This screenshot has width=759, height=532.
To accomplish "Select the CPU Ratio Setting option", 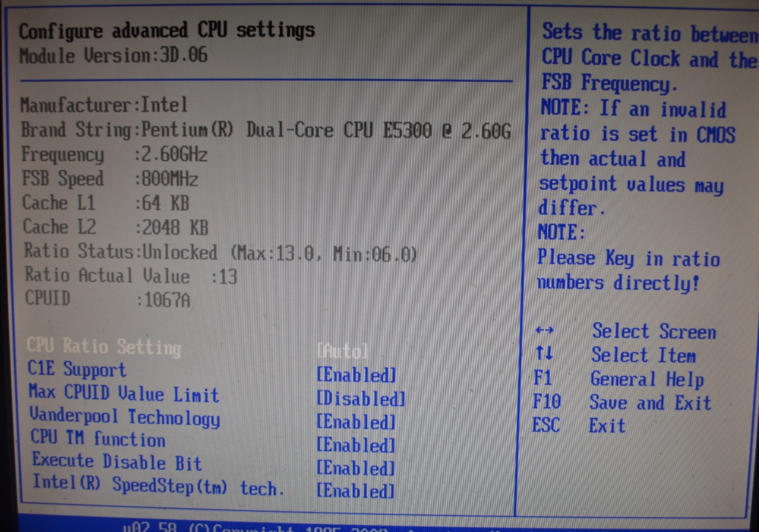I will coord(104,347).
